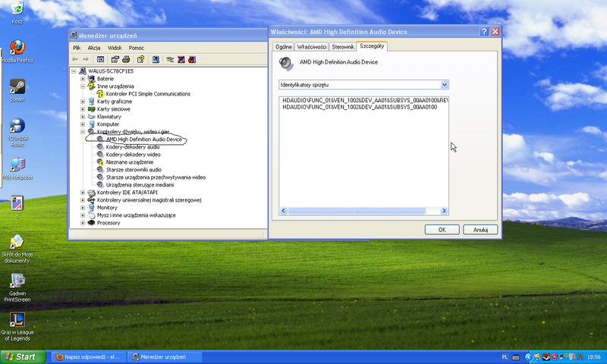Viewport: 607px width, 364px height.
Task: Click the horizontal scrollbar thumb in ID list
Action: coord(356,211)
